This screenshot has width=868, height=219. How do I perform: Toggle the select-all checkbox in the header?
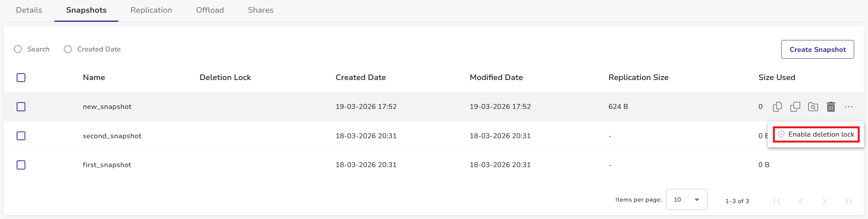coord(21,78)
